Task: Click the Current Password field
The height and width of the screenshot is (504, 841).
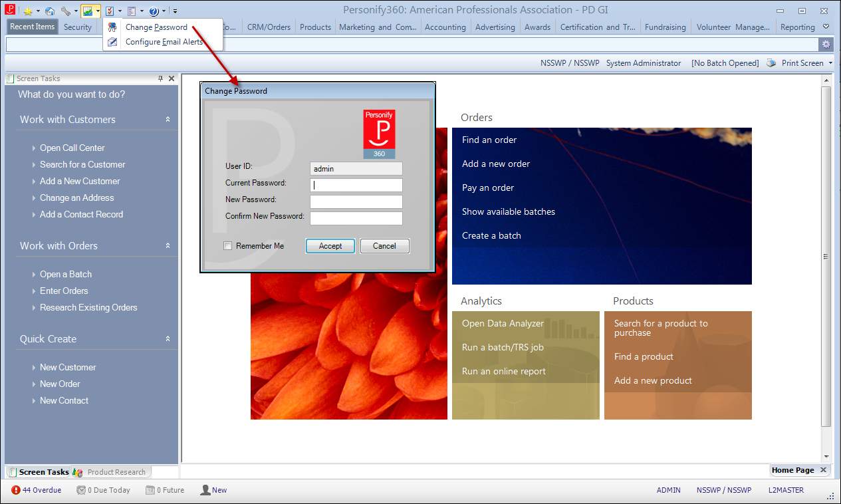Action: (x=356, y=186)
